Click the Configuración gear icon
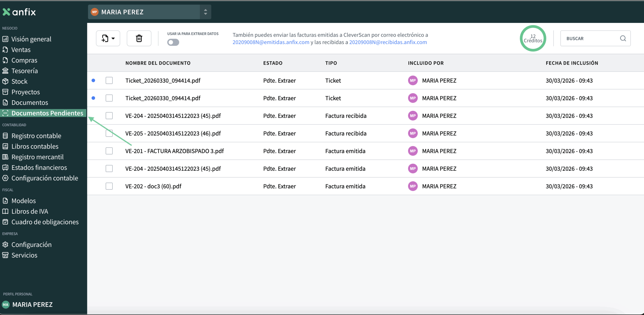This screenshot has width=644, height=315. 5,244
